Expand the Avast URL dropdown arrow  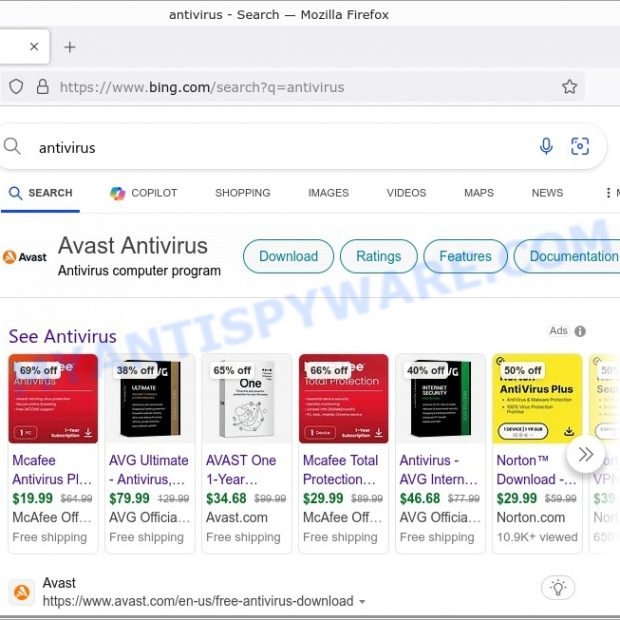tap(362, 602)
